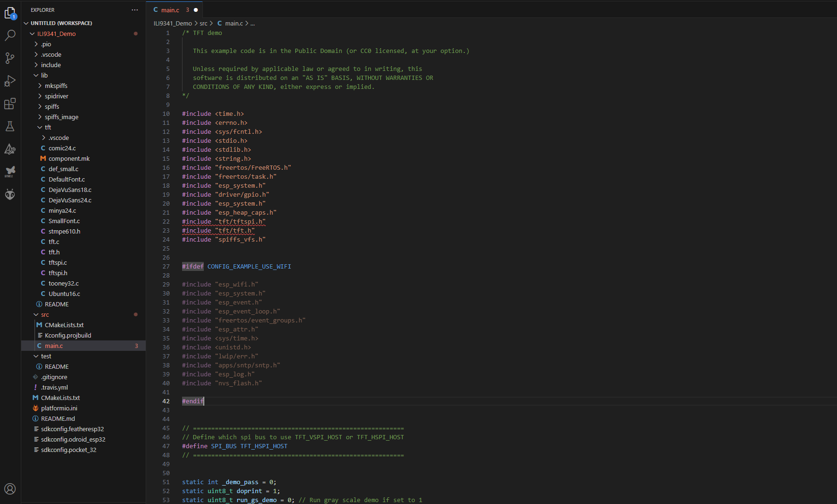This screenshot has width=837, height=504.
Task: Open the Testing flask icon
Action: [x=10, y=126]
